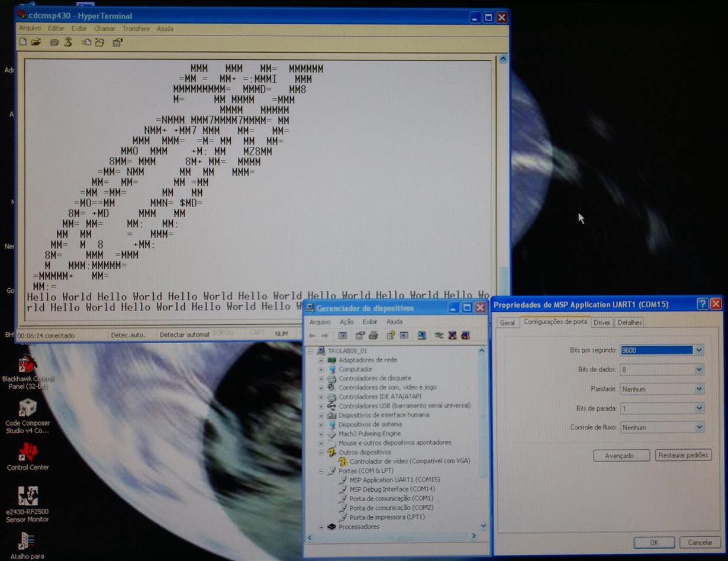The height and width of the screenshot is (561, 728).
Task: Click the Properties toolbar icon in Gerenciador de dispositivos
Action: click(x=359, y=336)
